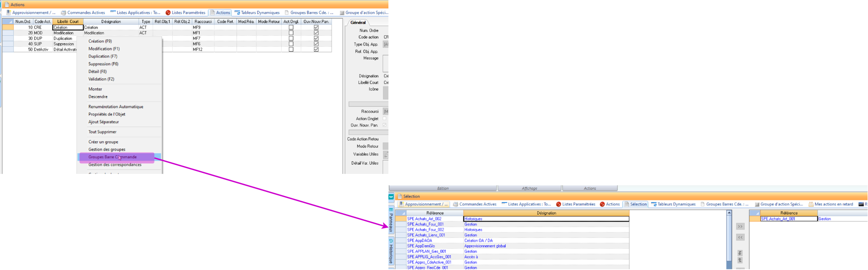Viewport: 868px width, 270px height.
Task: Select Renumérotation Automatique menu entry
Action: (115, 107)
